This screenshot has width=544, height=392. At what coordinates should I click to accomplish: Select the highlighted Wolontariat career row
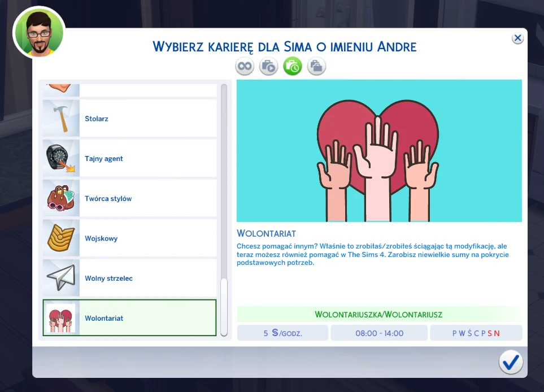[130, 318]
